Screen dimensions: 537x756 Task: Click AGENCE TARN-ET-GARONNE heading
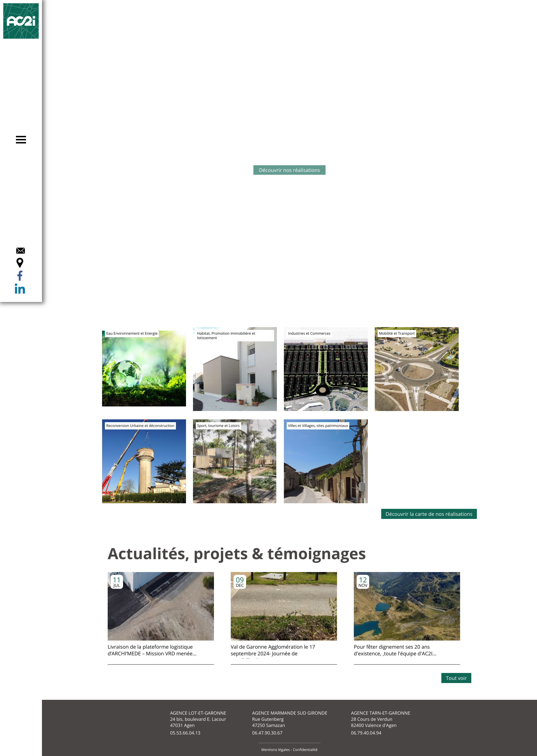381,713
